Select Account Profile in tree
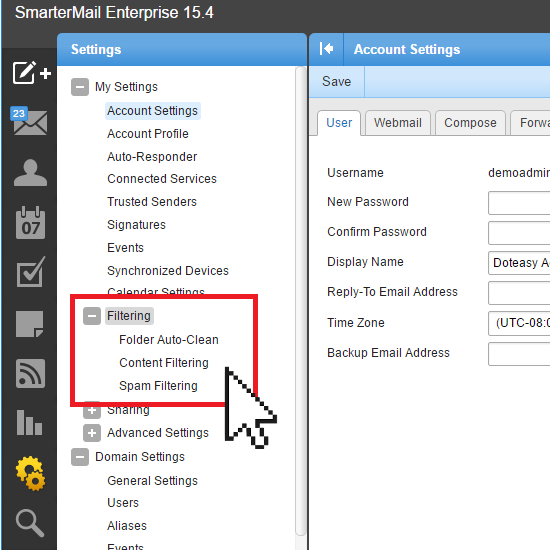The image size is (550, 550). tap(148, 134)
